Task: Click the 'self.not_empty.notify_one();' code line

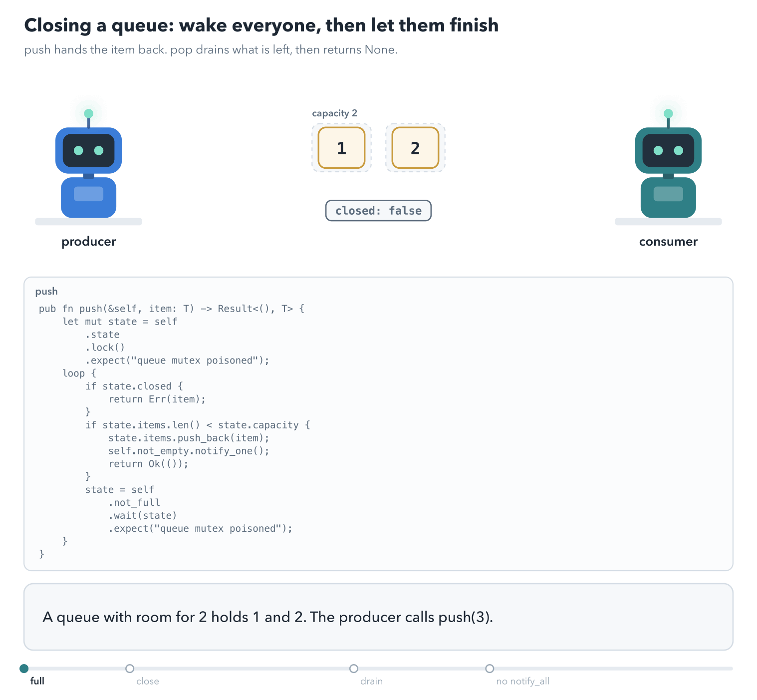Action: 189,451
